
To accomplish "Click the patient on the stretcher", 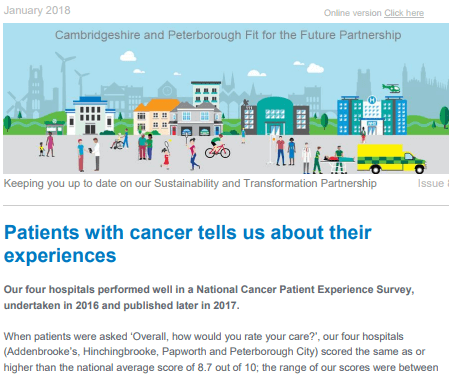I will (x=337, y=159).
